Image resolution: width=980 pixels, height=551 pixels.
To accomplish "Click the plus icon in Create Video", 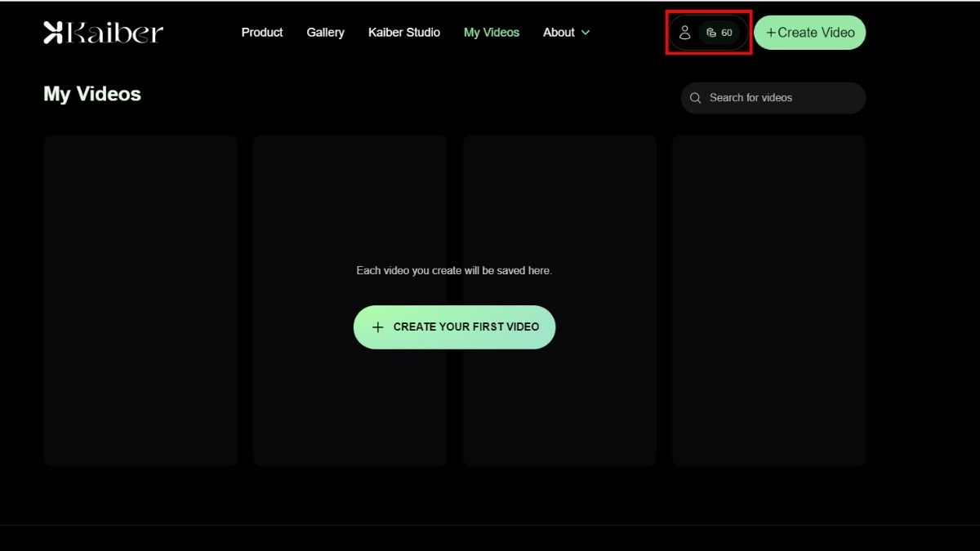I will (770, 33).
